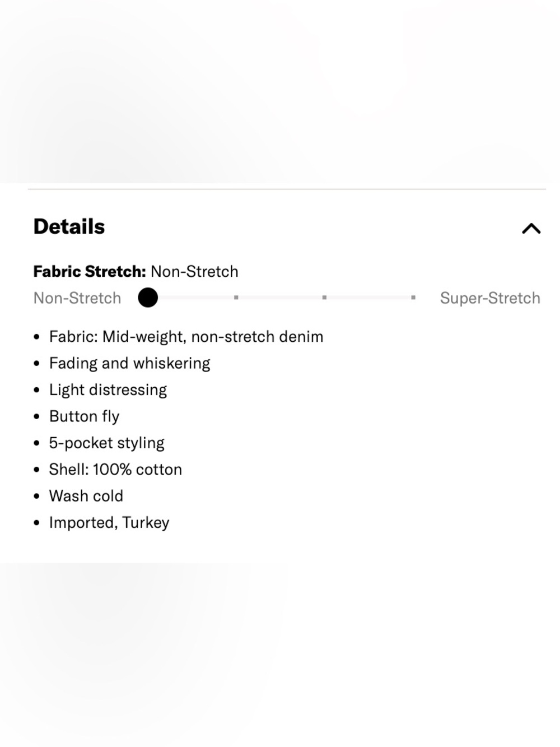The image size is (560, 747).
Task: Click the Fading and whiskering bullet
Action: pos(129,363)
